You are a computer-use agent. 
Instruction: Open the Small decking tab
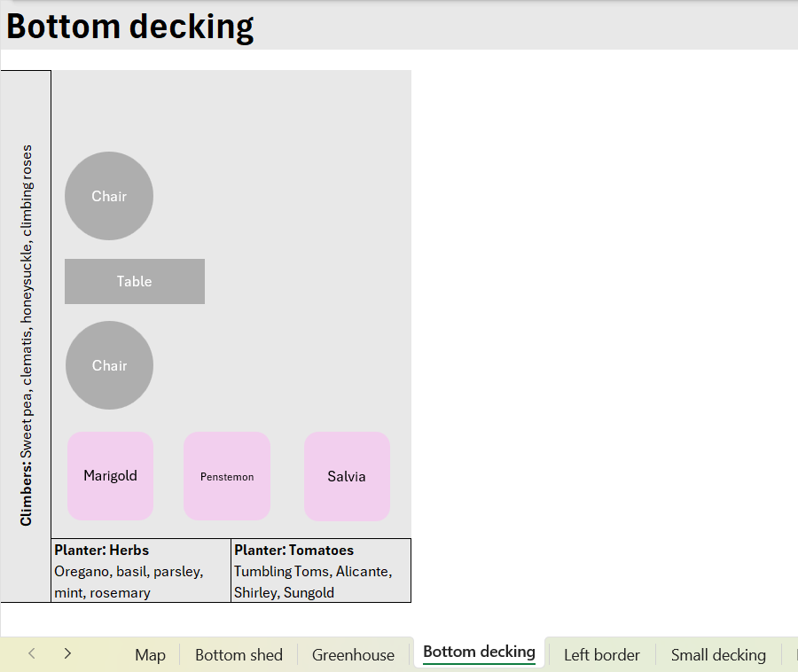[718, 654]
